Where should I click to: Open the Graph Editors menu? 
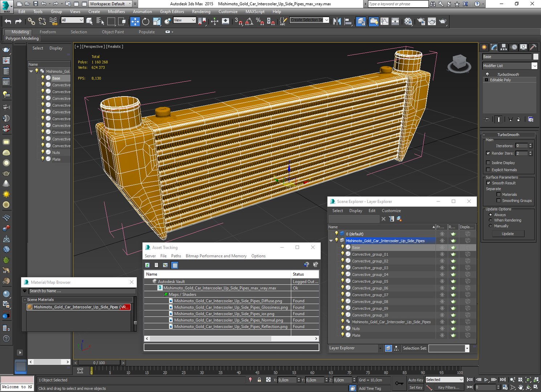(172, 12)
